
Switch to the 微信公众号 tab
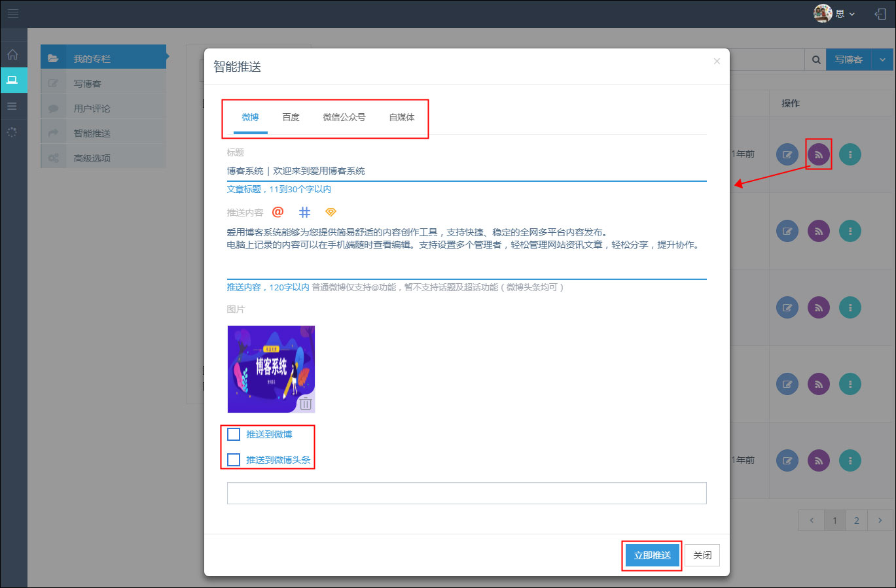[344, 117]
